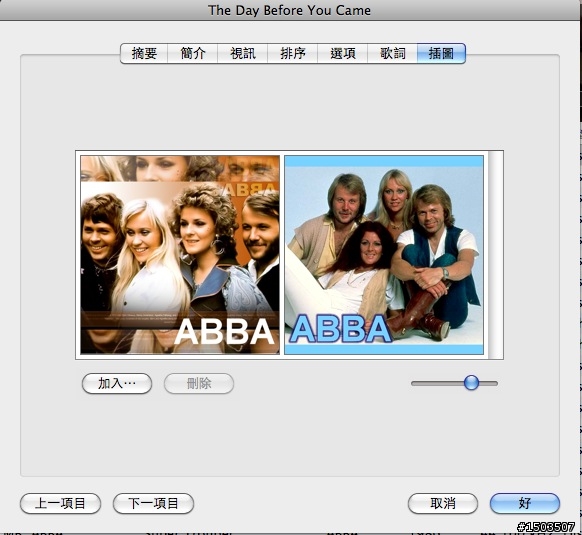Viewport: 582px width, 535px height.
Task: Switch to the 歌詞 tab
Action: (x=392, y=53)
